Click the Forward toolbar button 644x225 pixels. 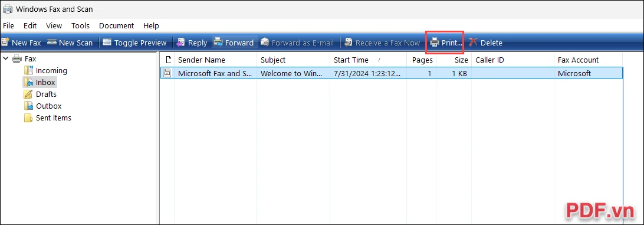pyautogui.click(x=234, y=43)
